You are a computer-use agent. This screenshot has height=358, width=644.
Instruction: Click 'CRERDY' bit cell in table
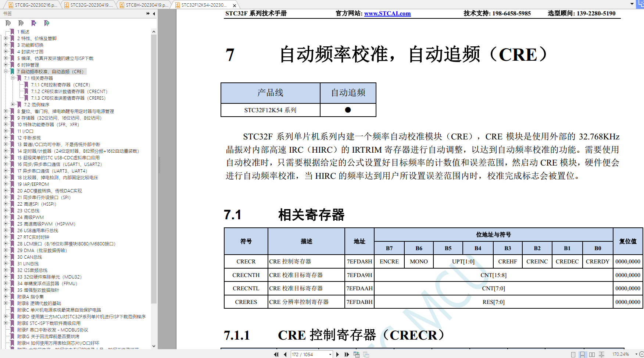click(598, 262)
